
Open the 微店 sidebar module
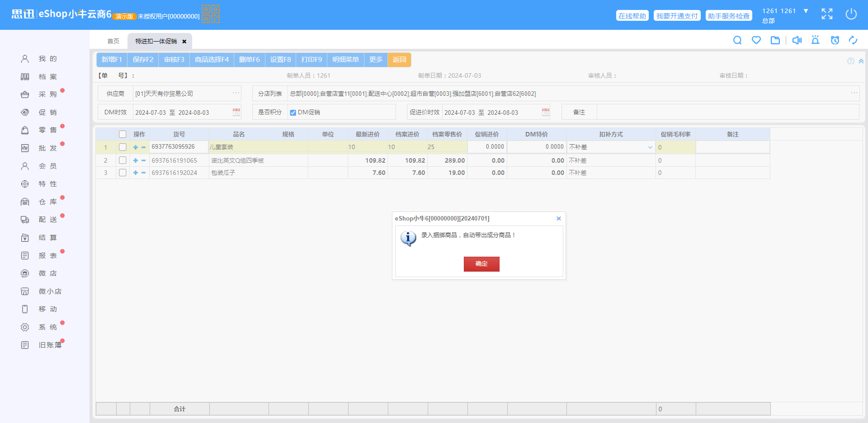click(40, 273)
